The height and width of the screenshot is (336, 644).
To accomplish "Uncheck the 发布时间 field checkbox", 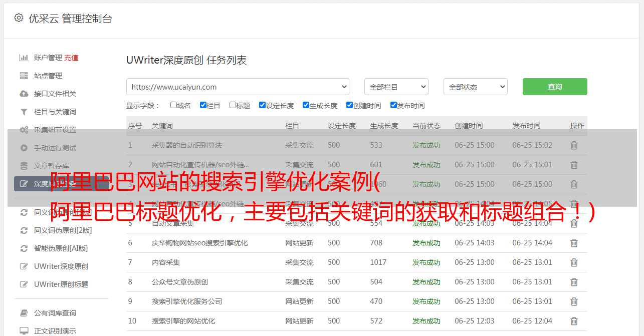I will pyautogui.click(x=393, y=105).
